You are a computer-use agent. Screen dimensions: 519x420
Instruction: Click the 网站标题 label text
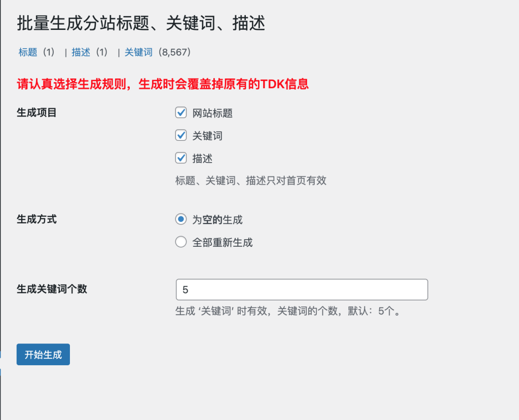coord(212,113)
